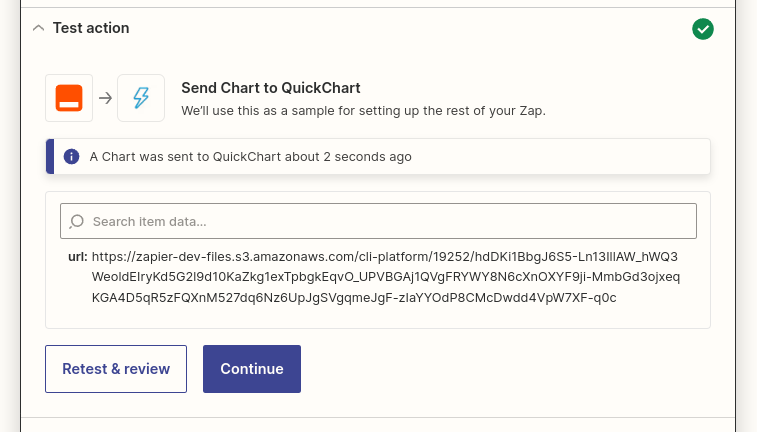Click the 'A Chart was sent' banner message
This screenshot has height=432, width=757.
tap(251, 157)
